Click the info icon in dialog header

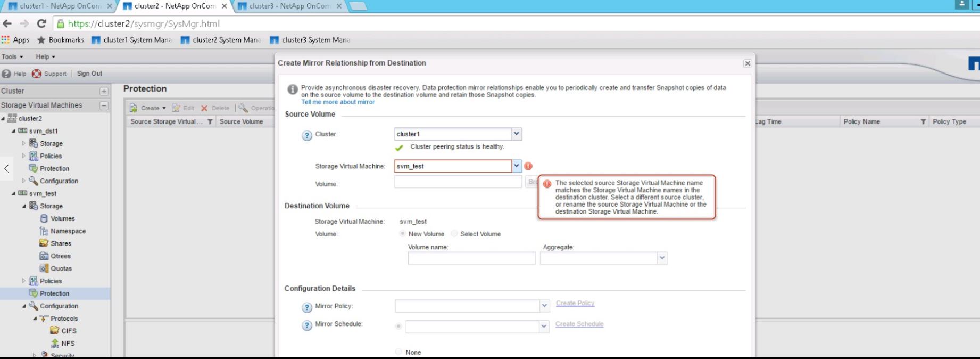293,89
